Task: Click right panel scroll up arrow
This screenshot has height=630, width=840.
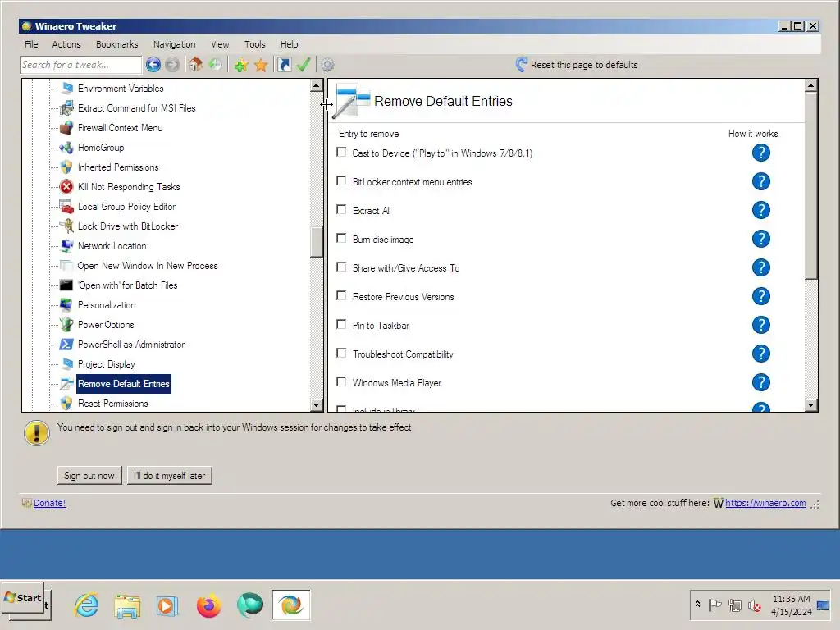Action: click(811, 85)
